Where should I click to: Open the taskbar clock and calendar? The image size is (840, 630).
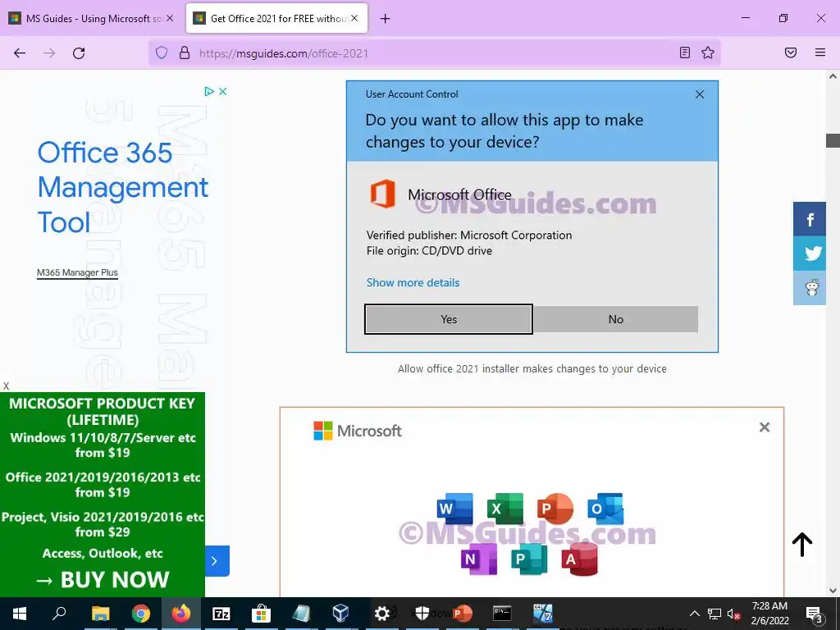click(x=769, y=614)
